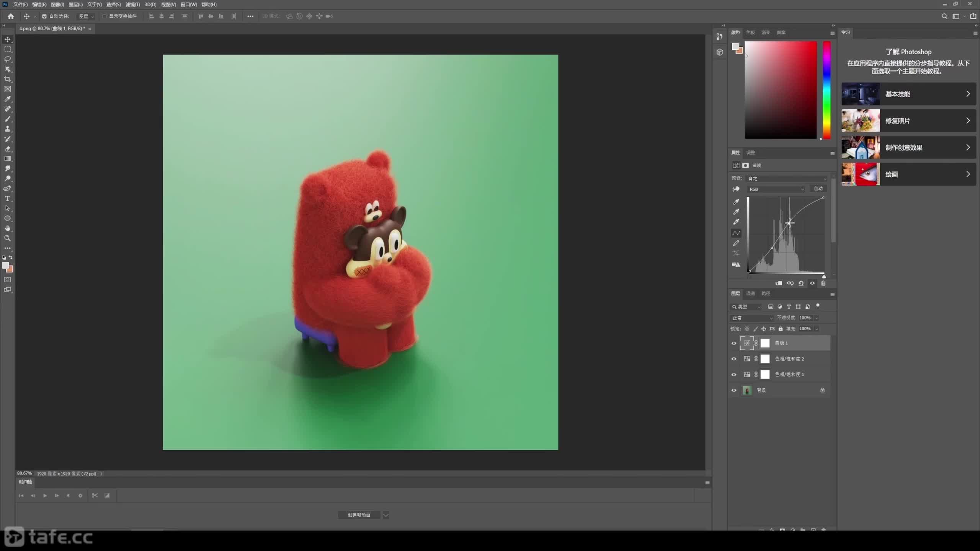Select the Crop tool
Screen dimensions: 980x551
tap(8, 79)
